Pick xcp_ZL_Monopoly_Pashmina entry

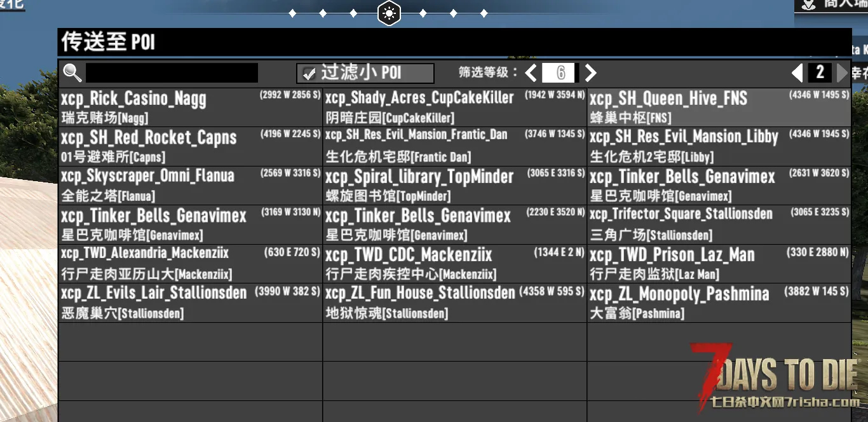[x=719, y=303]
